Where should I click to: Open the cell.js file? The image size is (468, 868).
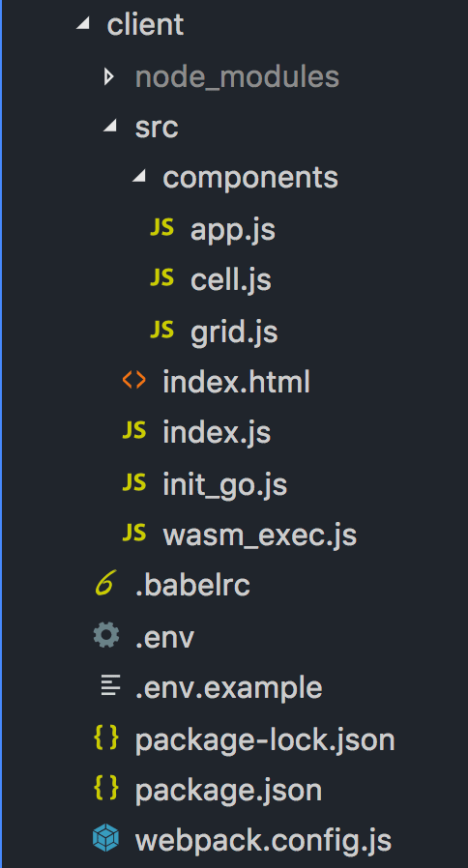(231, 279)
